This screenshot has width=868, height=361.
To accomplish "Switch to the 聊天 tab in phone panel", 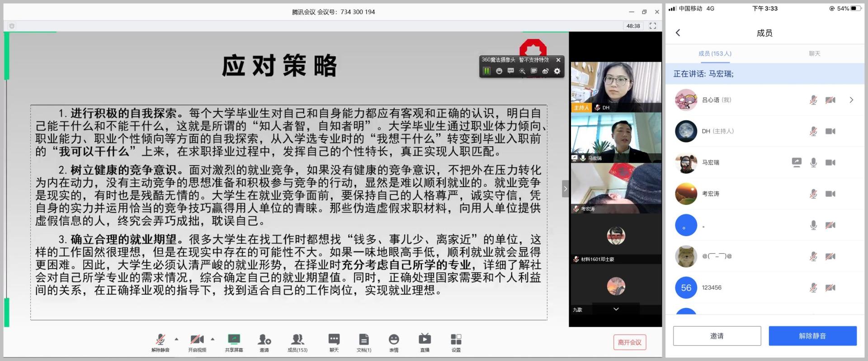I will tap(814, 53).
